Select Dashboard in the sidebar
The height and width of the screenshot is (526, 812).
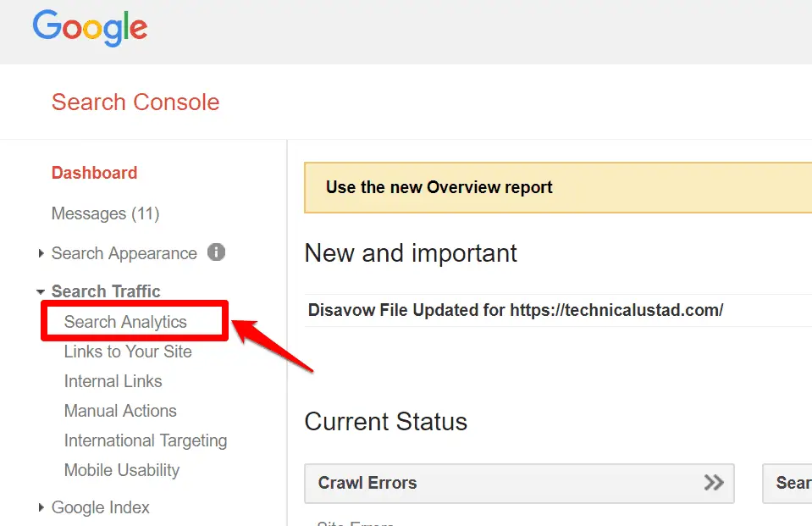pos(94,173)
